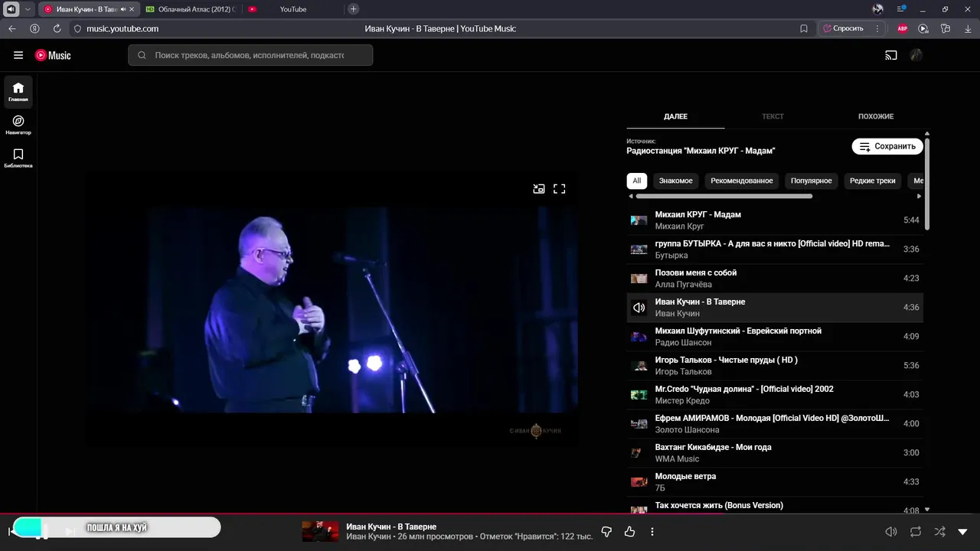
Task: Click the browser address bar URL
Action: (122, 28)
